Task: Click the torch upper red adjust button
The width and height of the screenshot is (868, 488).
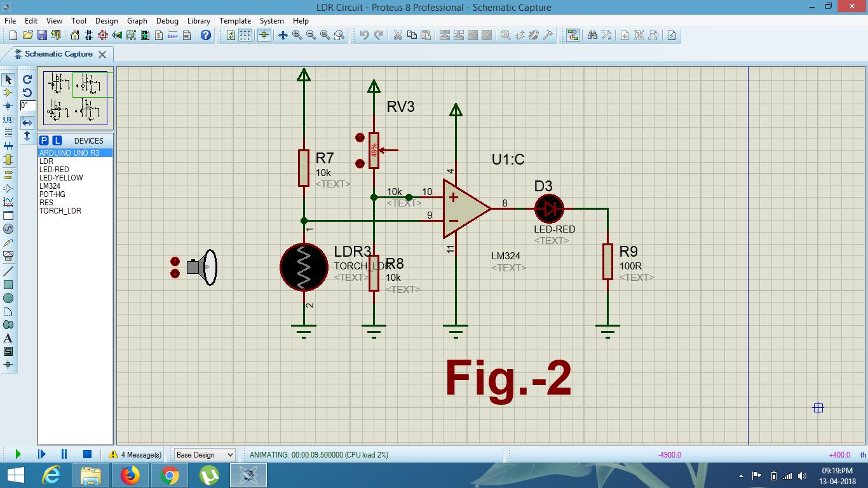Action: (x=175, y=261)
